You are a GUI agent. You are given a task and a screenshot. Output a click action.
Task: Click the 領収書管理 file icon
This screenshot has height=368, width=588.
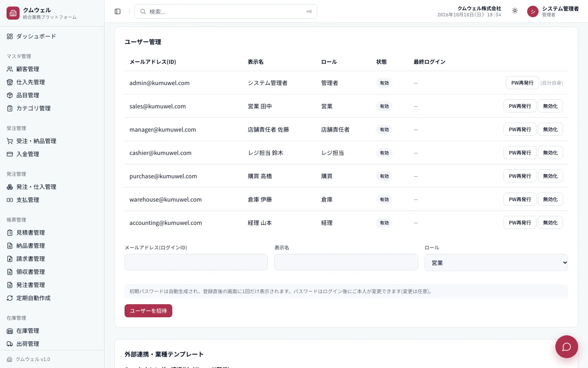coord(10,272)
